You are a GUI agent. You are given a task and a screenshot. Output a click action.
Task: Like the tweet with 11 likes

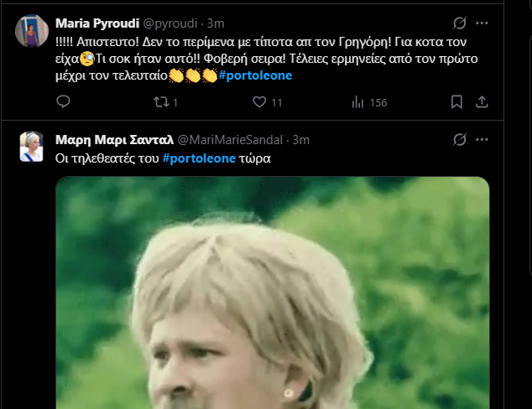[x=260, y=102]
